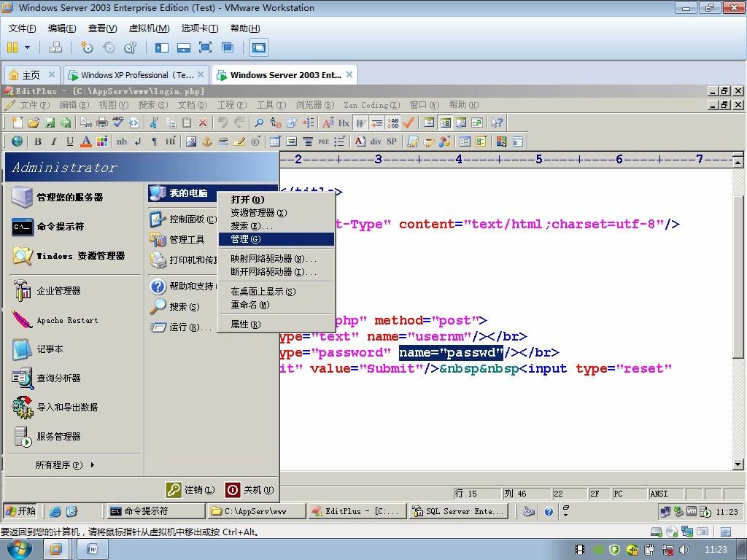
Task: Click the magnifier Find icon in toolbar
Action: 259,122
